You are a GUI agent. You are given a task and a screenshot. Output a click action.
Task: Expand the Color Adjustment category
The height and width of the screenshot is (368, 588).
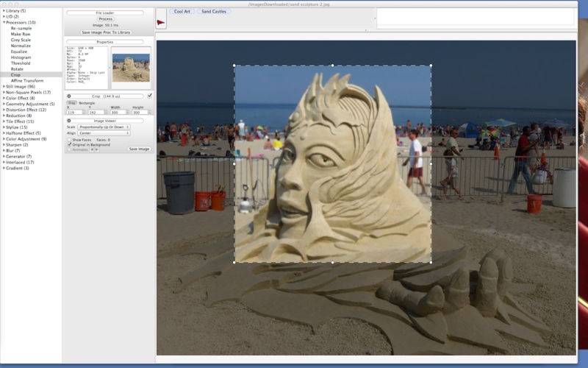4,139
